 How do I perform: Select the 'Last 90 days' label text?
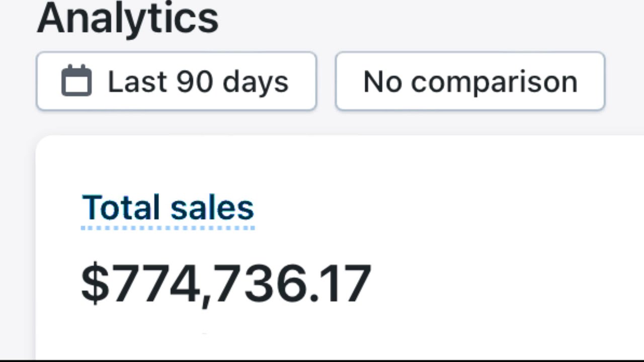pyautogui.click(x=198, y=81)
